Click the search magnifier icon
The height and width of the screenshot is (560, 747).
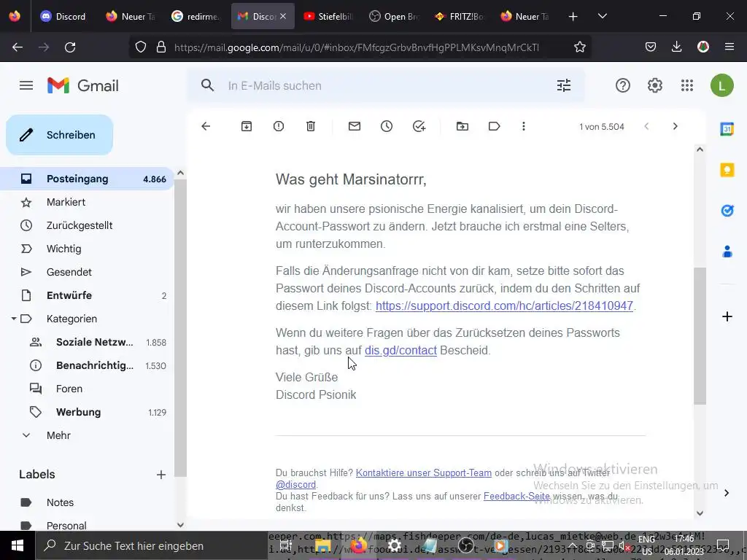[x=207, y=86]
